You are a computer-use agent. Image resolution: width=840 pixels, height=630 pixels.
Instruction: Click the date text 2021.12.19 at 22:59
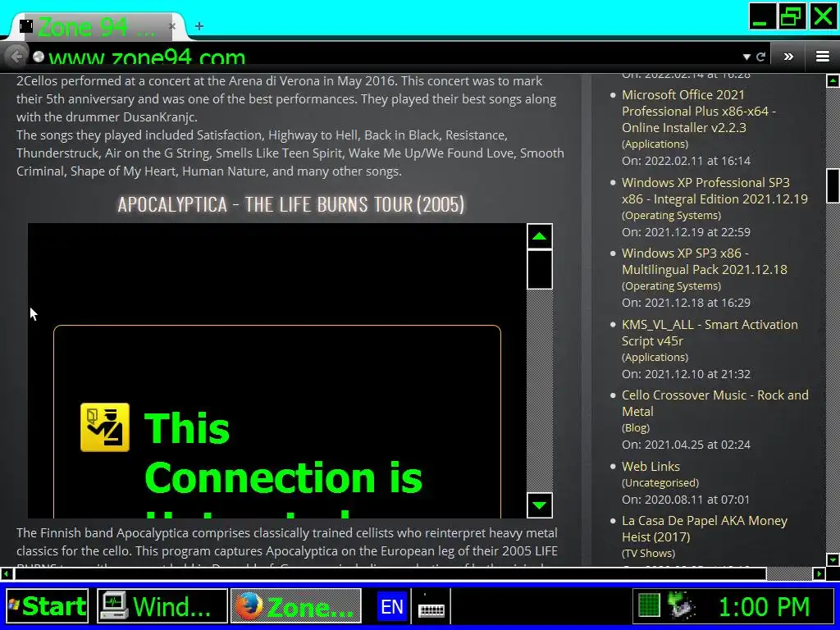tap(697, 232)
